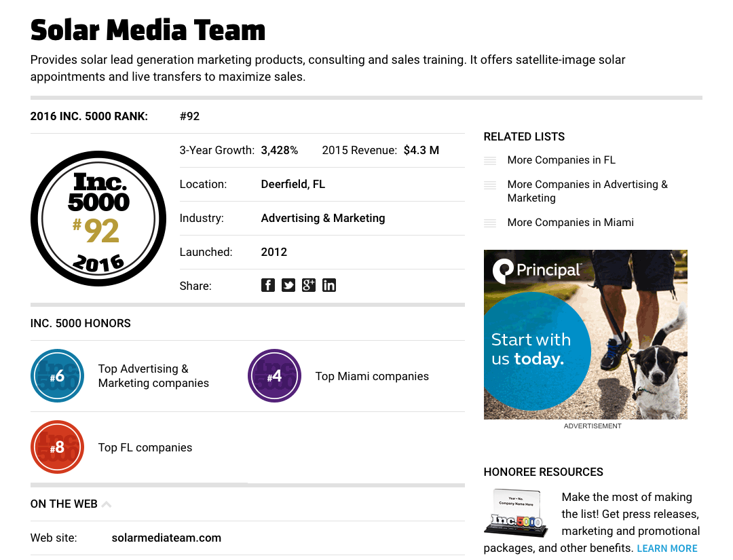Image resolution: width=733 pixels, height=560 pixels.
Task: Open Top Advertising & Marketing companies
Action: point(153,376)
